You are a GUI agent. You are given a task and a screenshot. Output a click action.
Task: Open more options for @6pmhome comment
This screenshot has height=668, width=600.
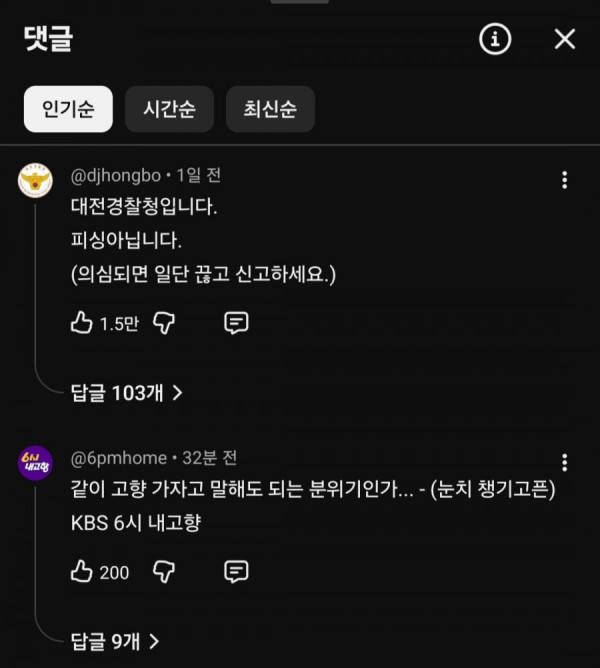pos(565,462)
